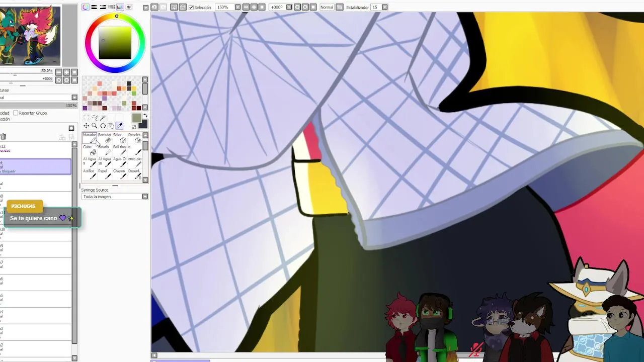Flip canvas horizontally button after Normal
This screenshot has width=644, height=362.
click(x=340, y=7)
